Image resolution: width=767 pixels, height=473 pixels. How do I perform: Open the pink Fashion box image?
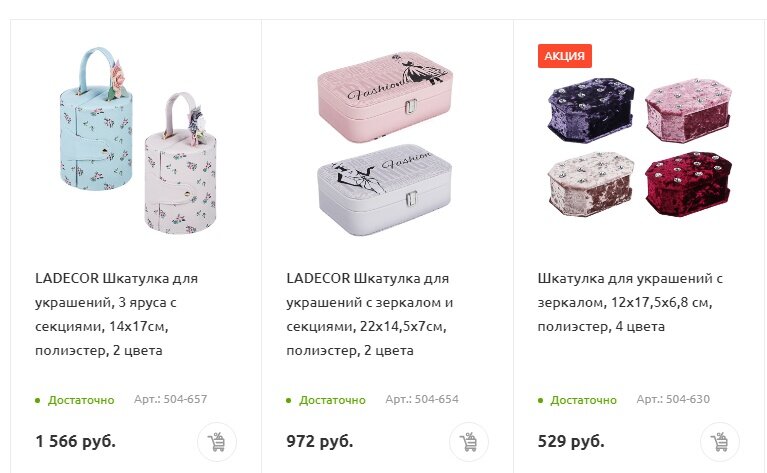point(385,96)
